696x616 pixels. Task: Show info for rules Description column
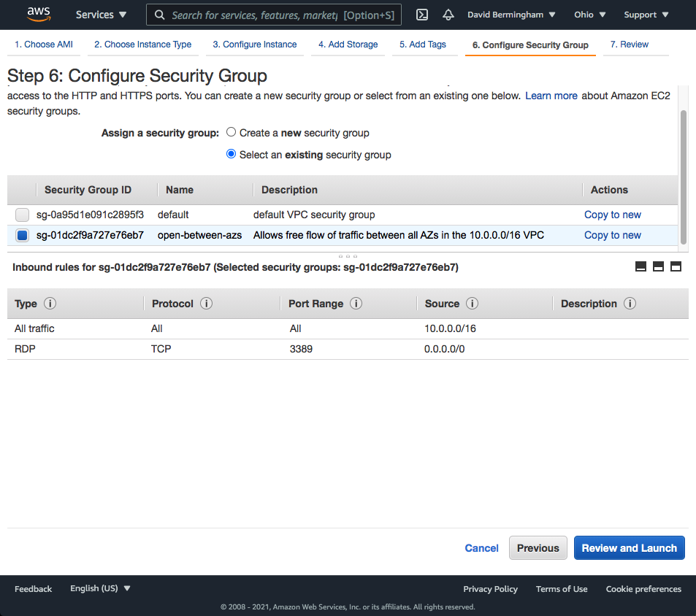(x=630, y=304)
